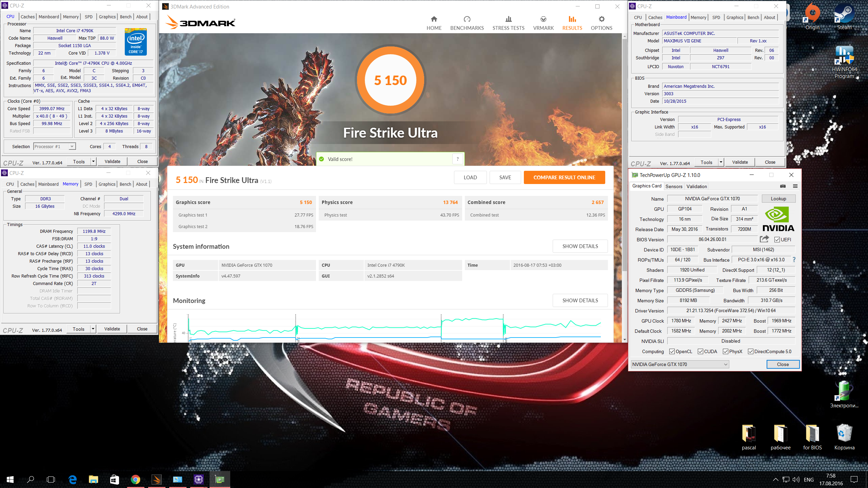Open the 3DMark Home page icon
Viewport: 868px width, 488px height.
[434, 19]
